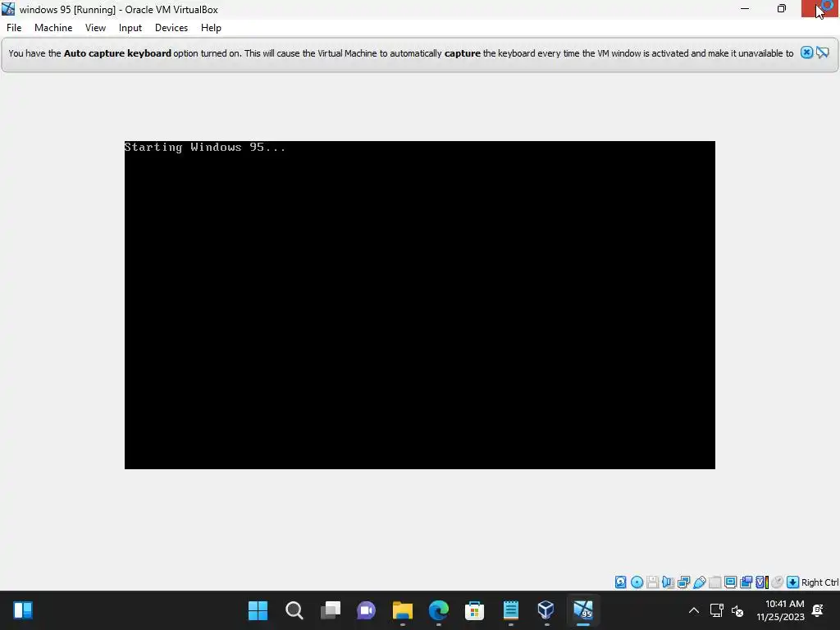Image resolution: width=840 pixels, height=630 pixels.
Task: Click the optical disk indicator in status bar
Action: (637, 582)
